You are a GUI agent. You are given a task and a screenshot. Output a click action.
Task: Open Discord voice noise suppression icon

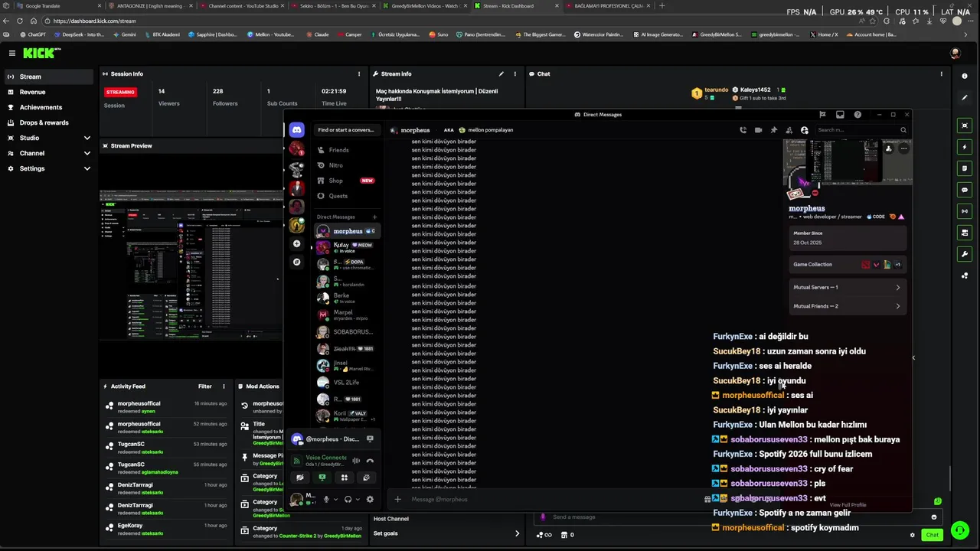pyautogui.click(x=356, y=461)
